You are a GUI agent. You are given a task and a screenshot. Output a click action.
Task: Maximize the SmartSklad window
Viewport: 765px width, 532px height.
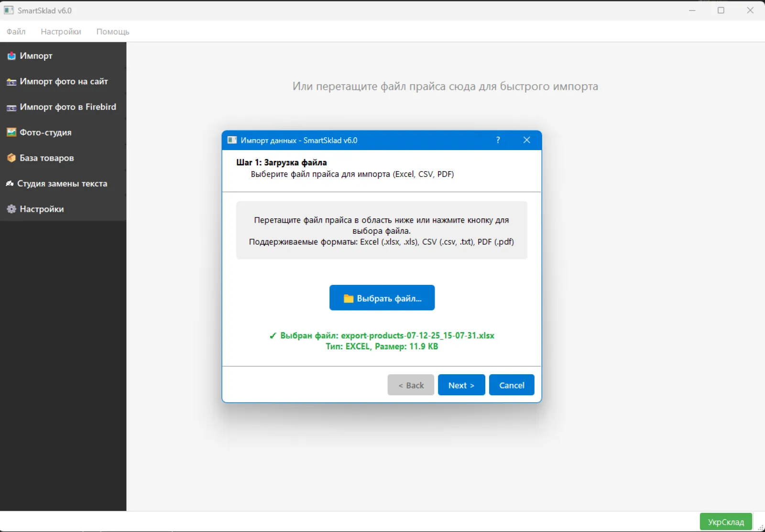[x=721, y=10]
